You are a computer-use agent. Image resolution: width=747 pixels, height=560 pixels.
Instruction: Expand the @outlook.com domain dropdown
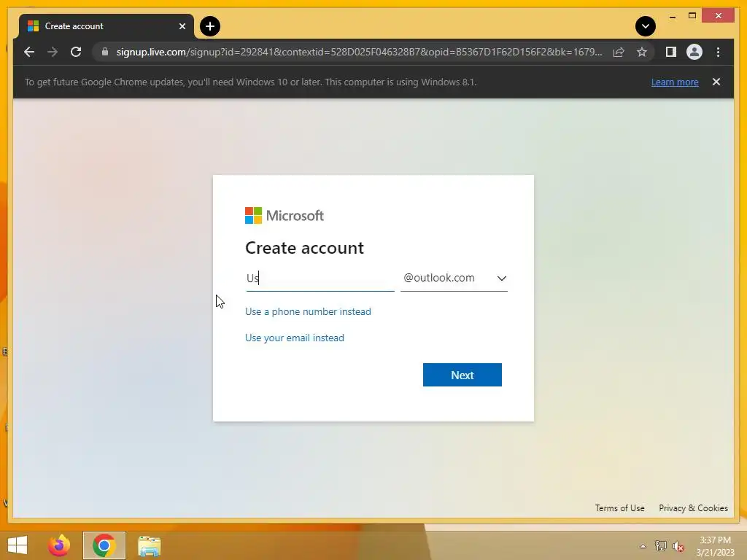click(x=454, y=278)
